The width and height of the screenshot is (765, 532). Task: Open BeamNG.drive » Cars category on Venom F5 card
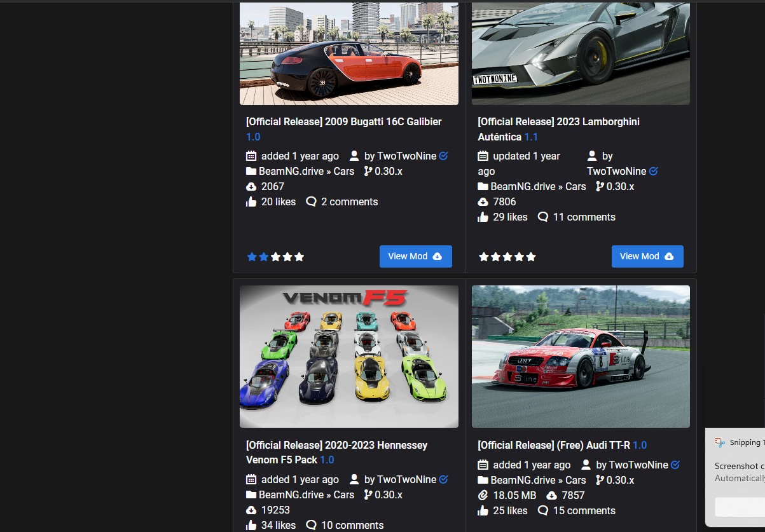(x=307, y=494)
